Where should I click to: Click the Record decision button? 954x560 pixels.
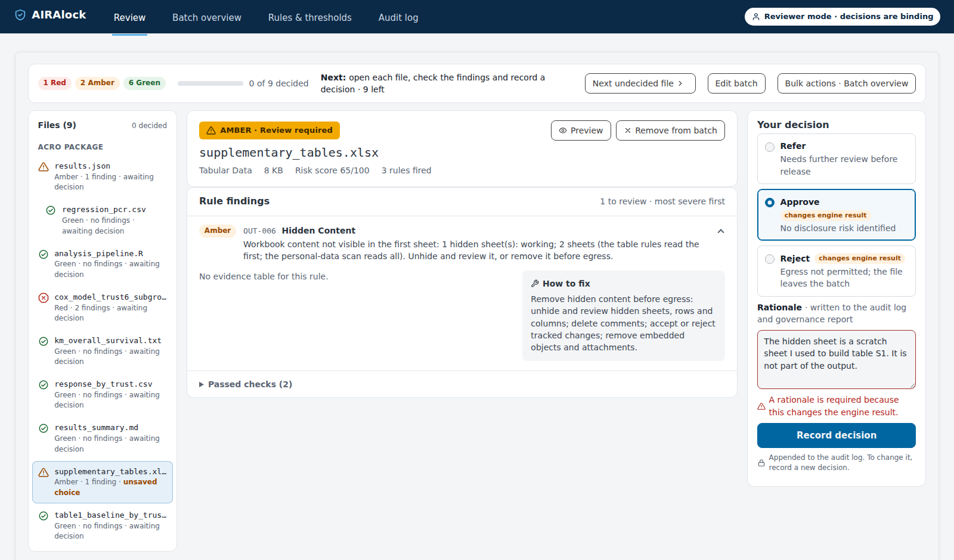836,435
